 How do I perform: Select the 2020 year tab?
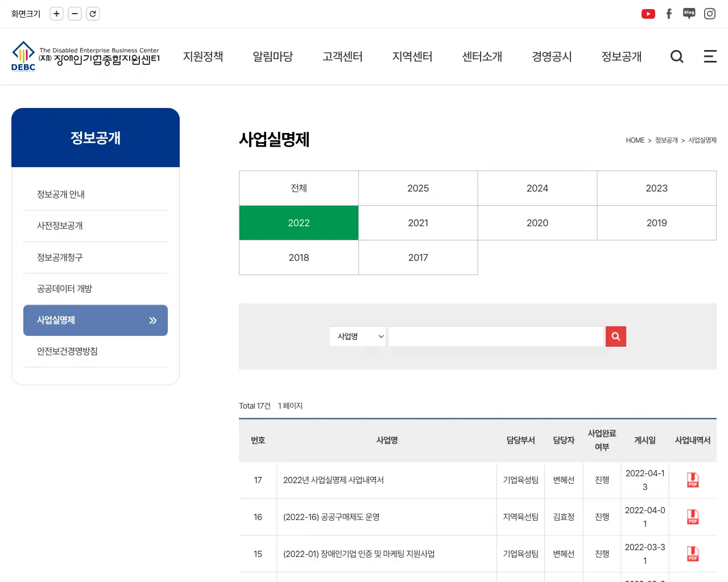(537, 223)
